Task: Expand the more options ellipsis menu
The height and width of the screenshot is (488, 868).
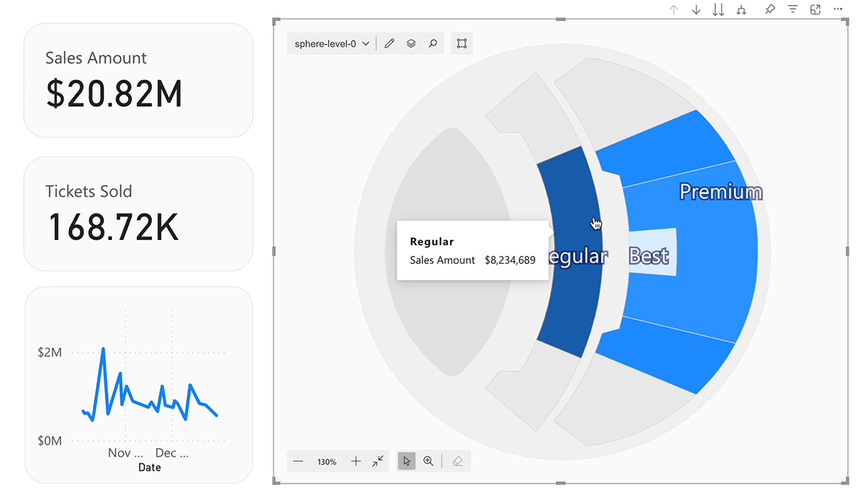Action: 838,9
